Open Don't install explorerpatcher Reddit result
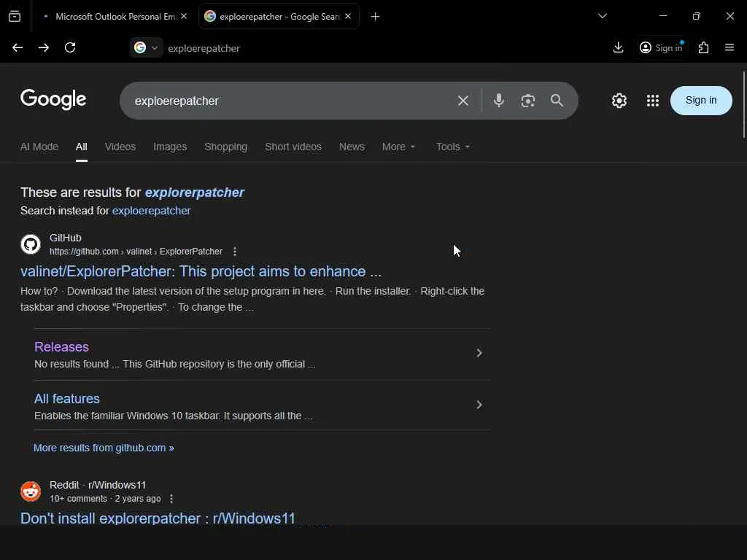Viewport: 747px width, 560px height. [x=158, y=518]
